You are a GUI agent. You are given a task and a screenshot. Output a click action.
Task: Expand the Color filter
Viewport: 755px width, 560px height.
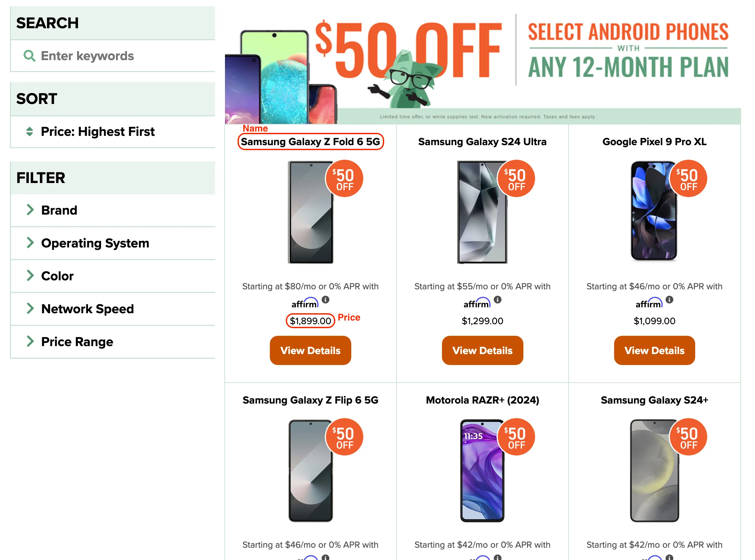(x=57, y=276)
